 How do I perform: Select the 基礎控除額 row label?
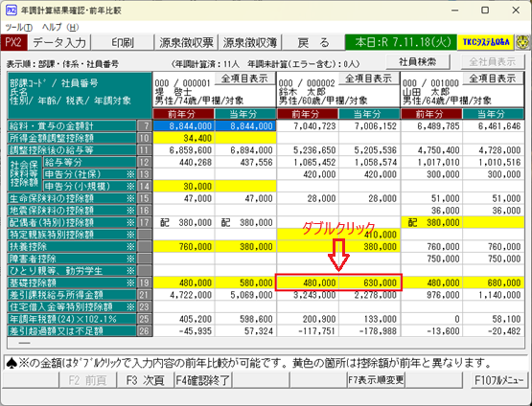(x=72, y=282)
